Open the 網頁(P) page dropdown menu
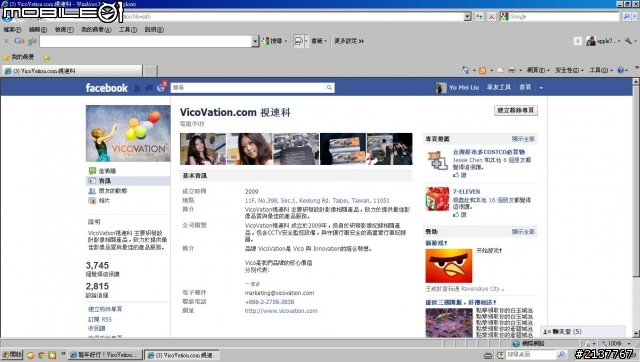Image resolution: width=640 pixels, height=362 pixels. tap(538, 70)
